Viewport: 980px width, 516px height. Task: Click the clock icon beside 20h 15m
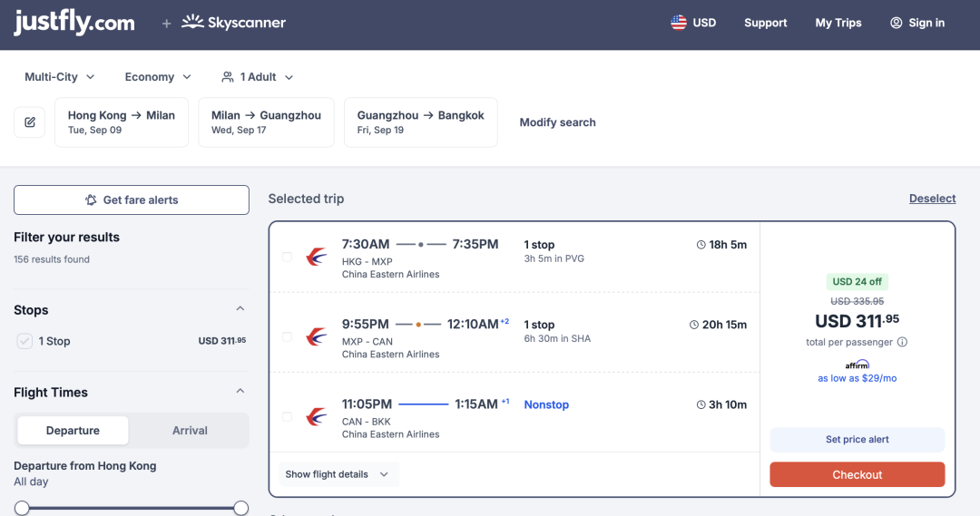pyautogui.click(x=694, y=325)
